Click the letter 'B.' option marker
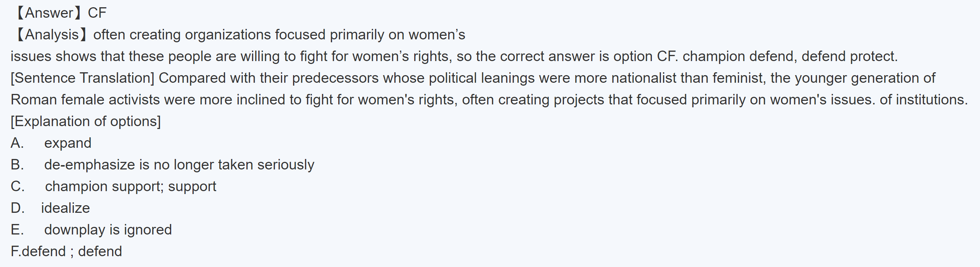The height and width of the screenshot is (267, 980). click(17, 164)
